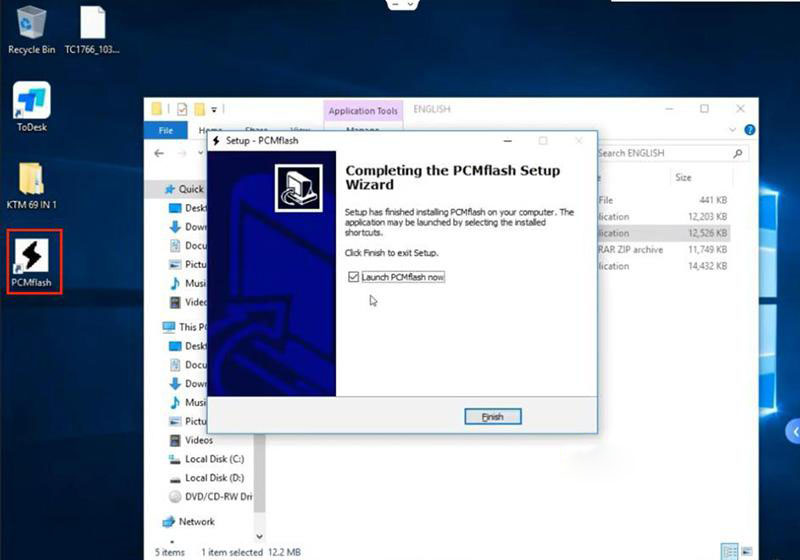Select the PCMflash desktop shortcut
The width and height of the screenshot is (800, 560).
point(32,263)
